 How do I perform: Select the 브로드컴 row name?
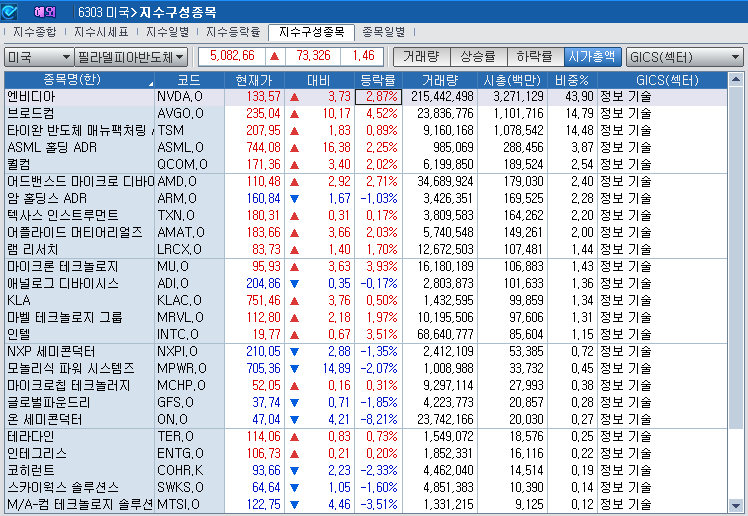coord(31,114)
